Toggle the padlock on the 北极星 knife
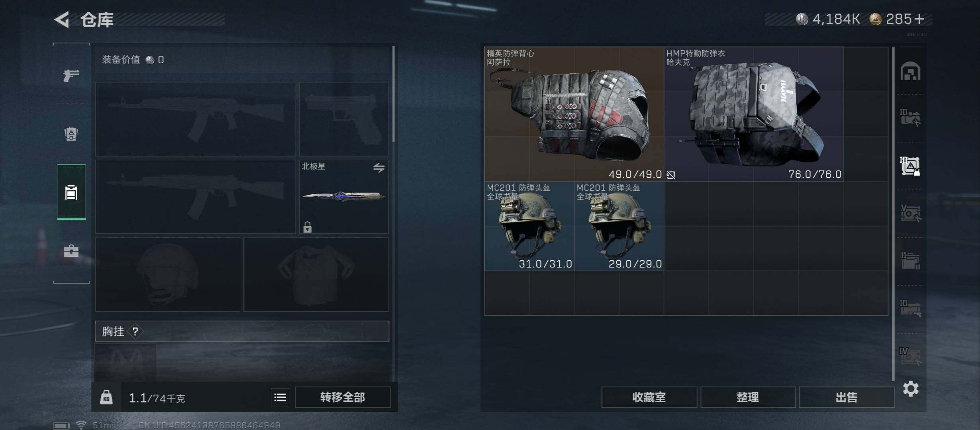Viewport: 980px width, 430px height. click(307, 227)
